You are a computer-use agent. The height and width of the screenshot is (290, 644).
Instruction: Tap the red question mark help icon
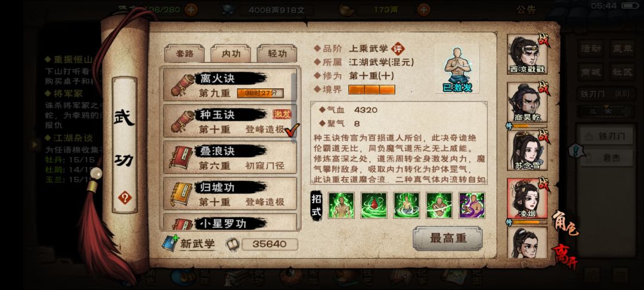tap(125, 198)
